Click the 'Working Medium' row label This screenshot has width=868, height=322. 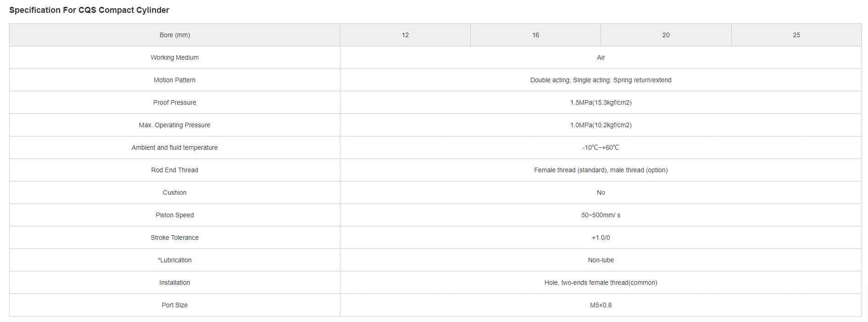(174, 57)
